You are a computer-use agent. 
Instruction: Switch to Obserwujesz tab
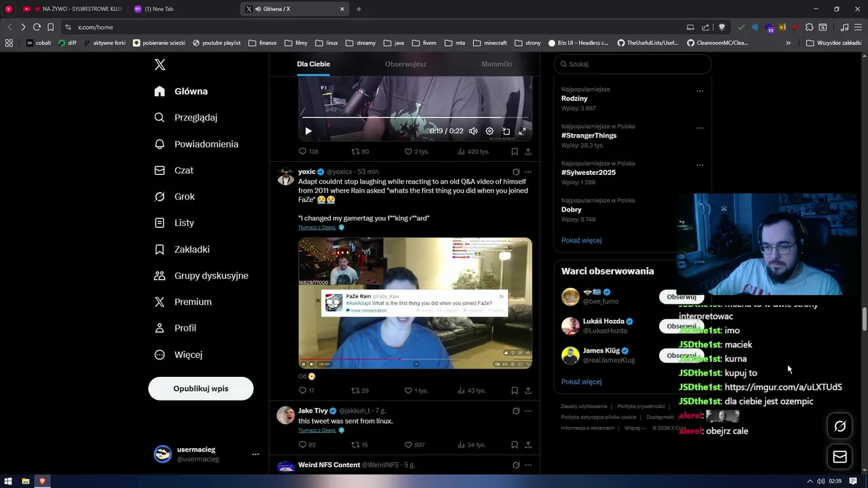pyautogui.click(x=406, y=64)
